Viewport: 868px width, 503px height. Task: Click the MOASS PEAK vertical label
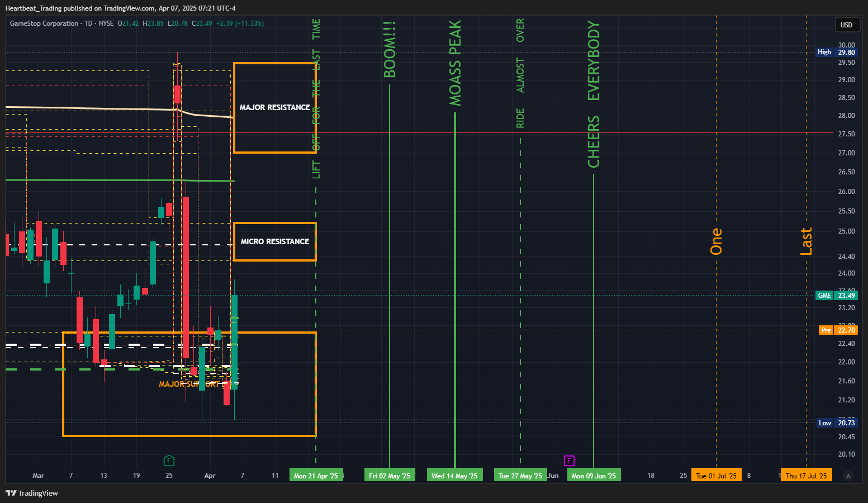455,63
